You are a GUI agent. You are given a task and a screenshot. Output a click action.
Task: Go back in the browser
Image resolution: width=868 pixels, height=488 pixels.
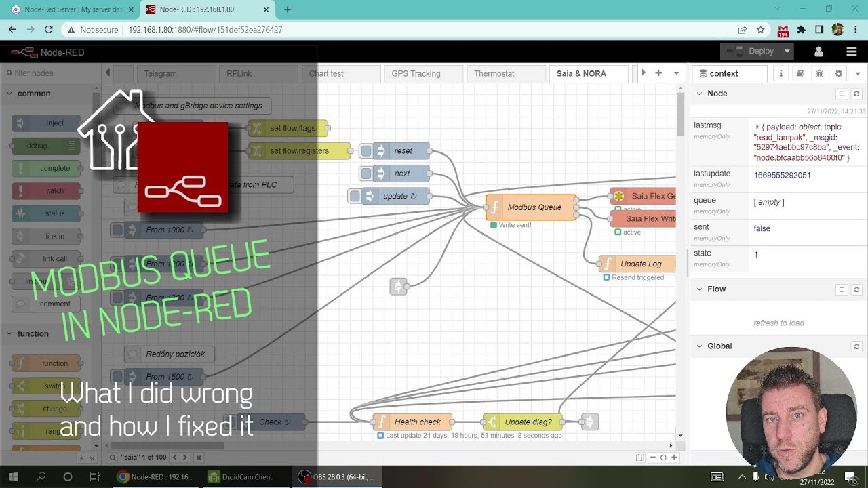click(12, 29)
